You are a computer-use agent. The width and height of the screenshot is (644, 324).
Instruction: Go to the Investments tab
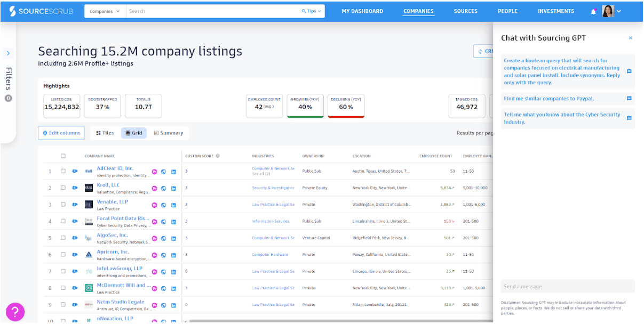[555, 11]
